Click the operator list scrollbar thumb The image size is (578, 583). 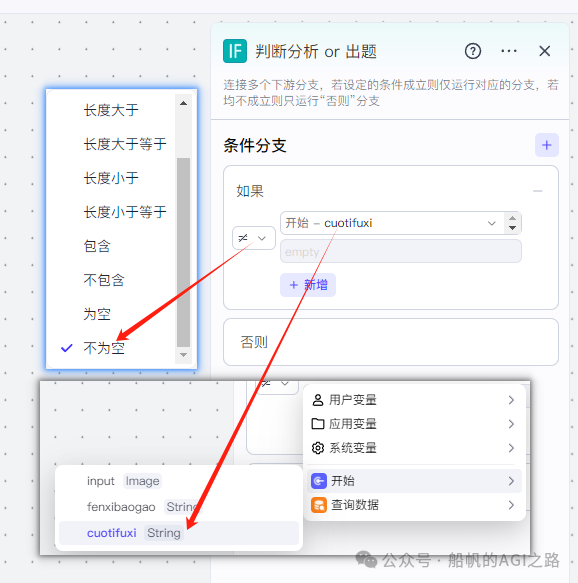click(x=183, y=252)
